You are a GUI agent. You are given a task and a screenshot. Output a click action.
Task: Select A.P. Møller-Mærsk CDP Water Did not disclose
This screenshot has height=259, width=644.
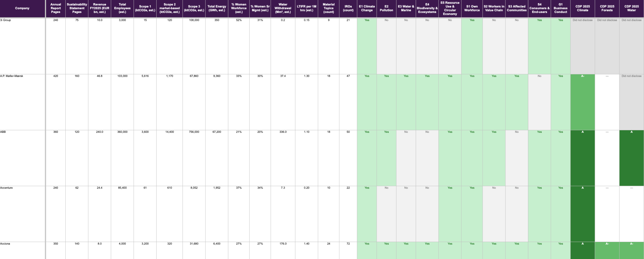pos(631,102)
